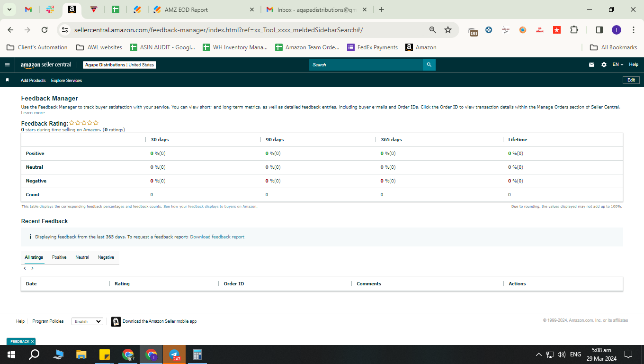
Task: Select the Positive feedback tab
Action: (59, 257)
